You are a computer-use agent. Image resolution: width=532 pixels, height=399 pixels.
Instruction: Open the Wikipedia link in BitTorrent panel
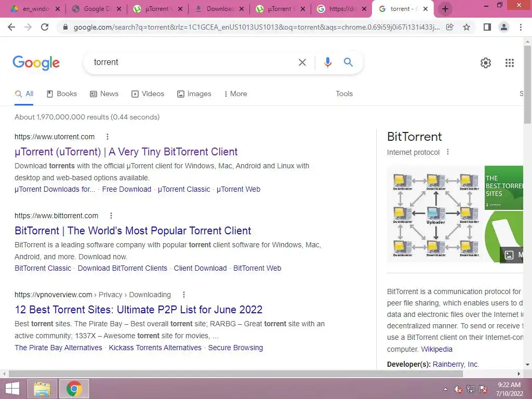click(436, 349)
